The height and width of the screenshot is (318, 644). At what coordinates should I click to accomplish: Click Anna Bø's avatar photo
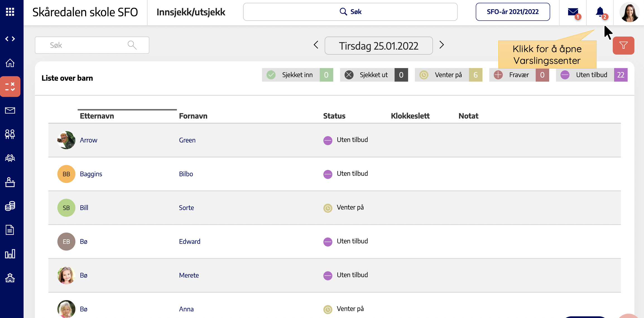point(66,309)
